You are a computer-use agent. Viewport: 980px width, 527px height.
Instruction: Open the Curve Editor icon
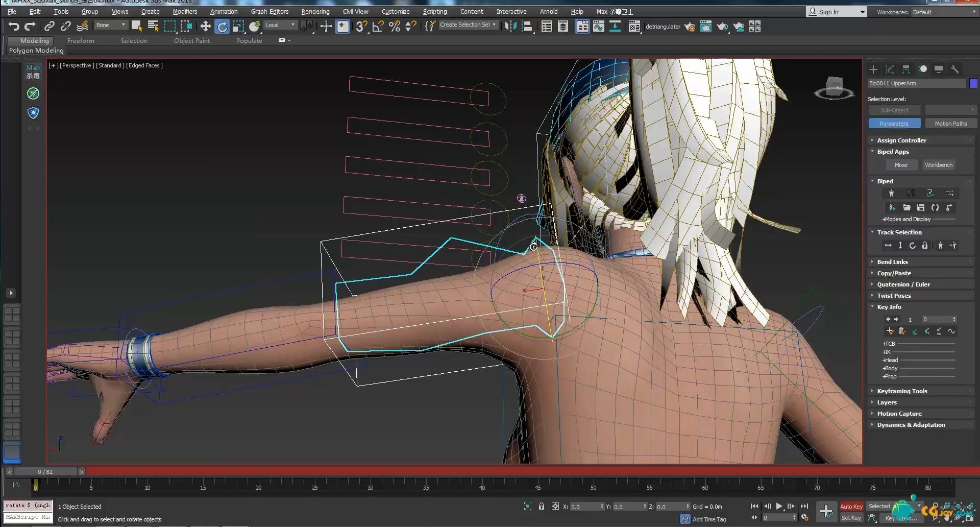coord(599,27)
